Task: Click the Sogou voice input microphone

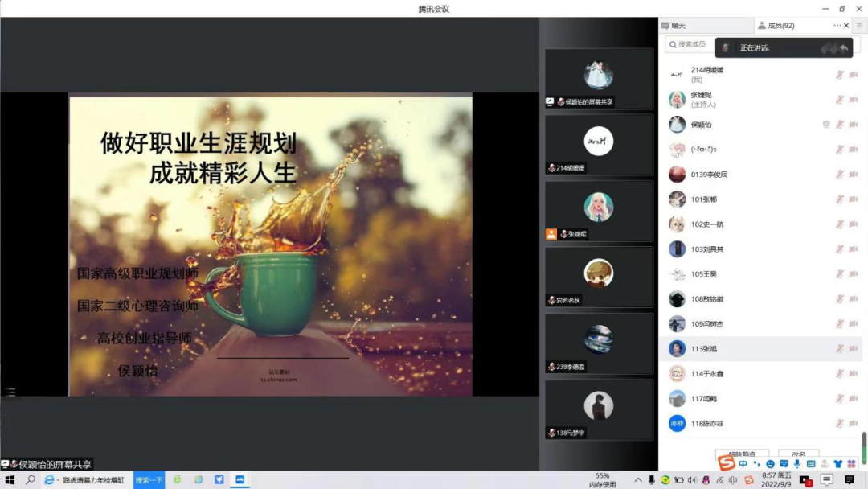Action: (x=797, y=464)
